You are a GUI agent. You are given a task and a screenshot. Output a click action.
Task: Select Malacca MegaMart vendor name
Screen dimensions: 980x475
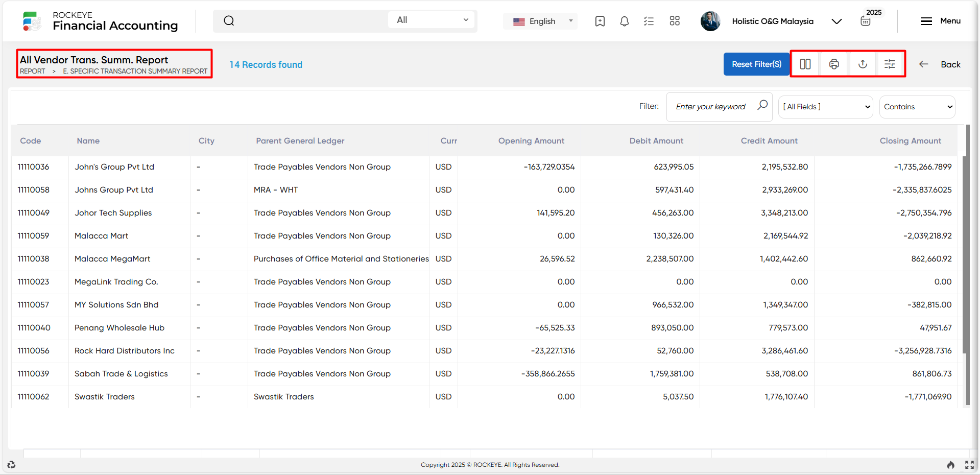pyautogui.click(x=112, y=259)
